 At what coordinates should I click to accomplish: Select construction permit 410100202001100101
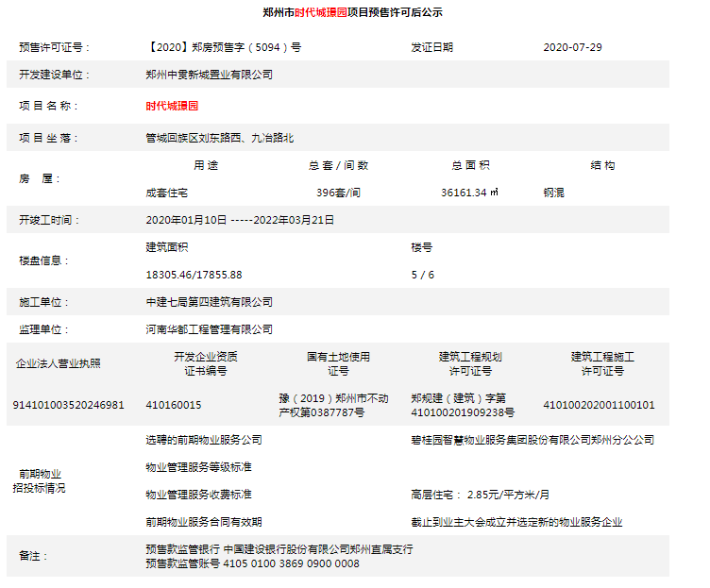coord(599,405)
